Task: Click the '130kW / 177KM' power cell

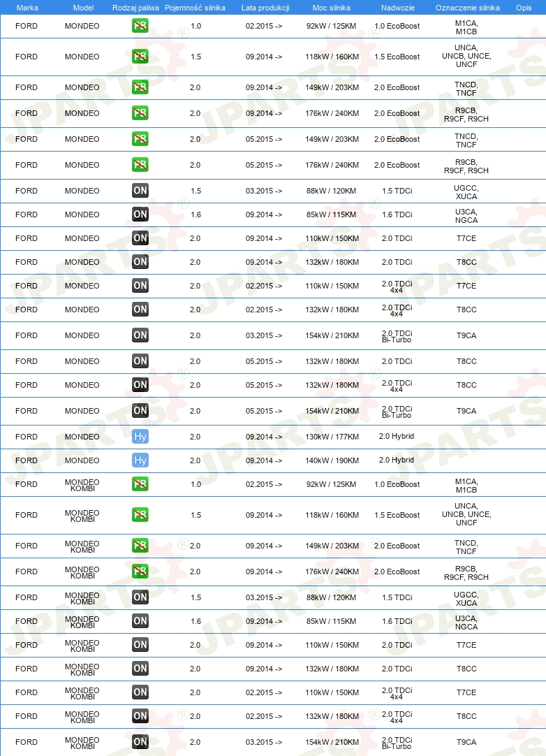Action: click(332, 437)
